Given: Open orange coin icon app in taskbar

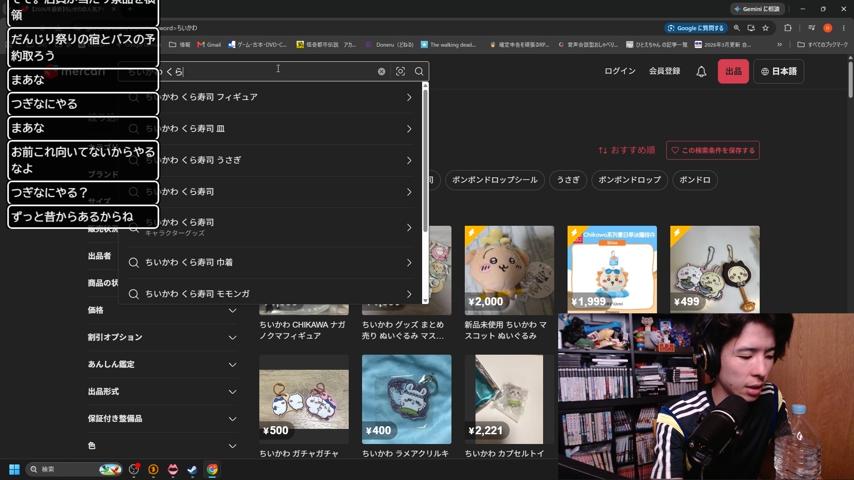Looking at the screenshot, I should point(153,470).
